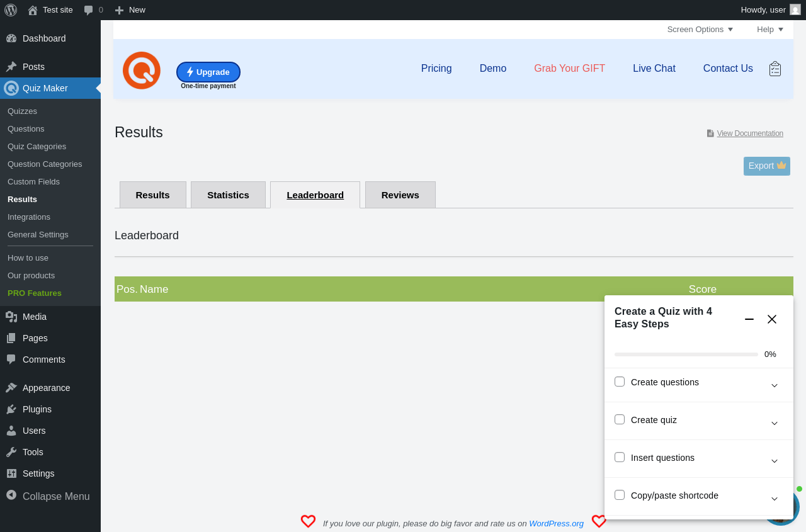Click left heart icon in footer
This screenshot has width=806, height=532.
[308, 521]
